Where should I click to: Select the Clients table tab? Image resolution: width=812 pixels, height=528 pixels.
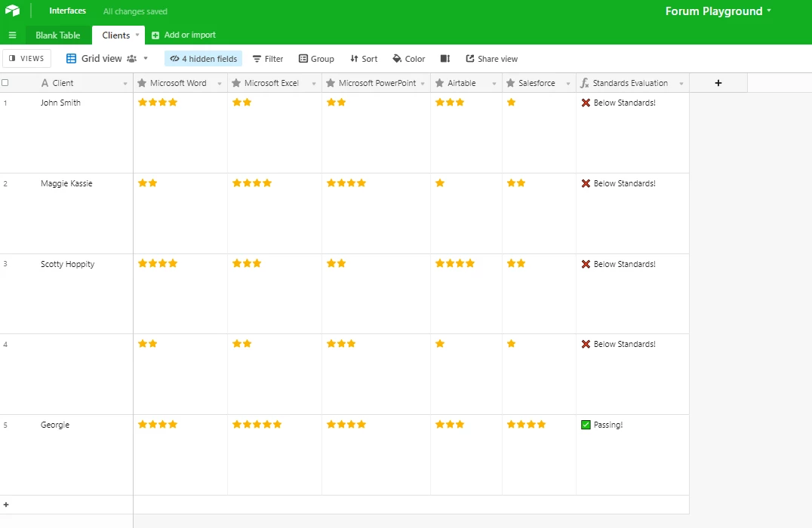point(115,35)
